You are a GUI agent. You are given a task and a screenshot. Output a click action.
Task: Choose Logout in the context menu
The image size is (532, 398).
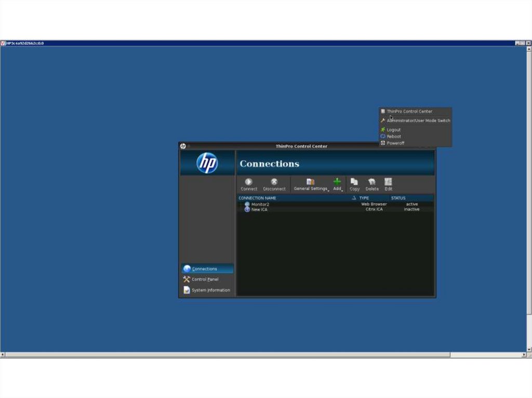[x=415, y=130]
